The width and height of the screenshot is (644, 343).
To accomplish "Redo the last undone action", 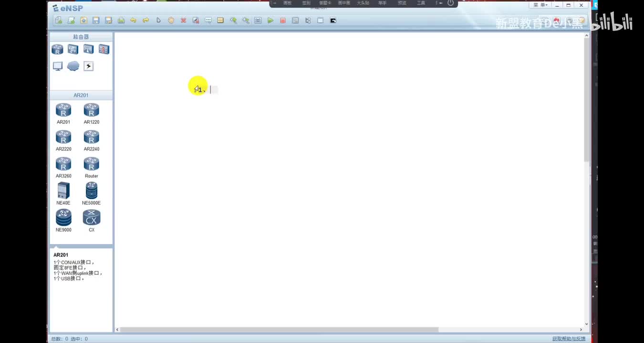I will pyautogui.click(x=146, y=20).
